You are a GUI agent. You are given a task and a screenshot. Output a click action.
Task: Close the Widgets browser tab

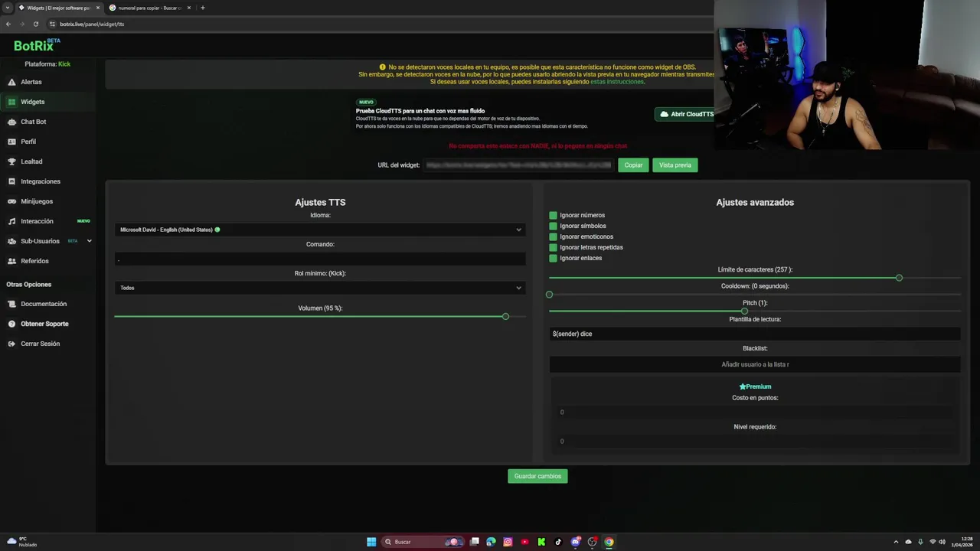tap(97, 8)
